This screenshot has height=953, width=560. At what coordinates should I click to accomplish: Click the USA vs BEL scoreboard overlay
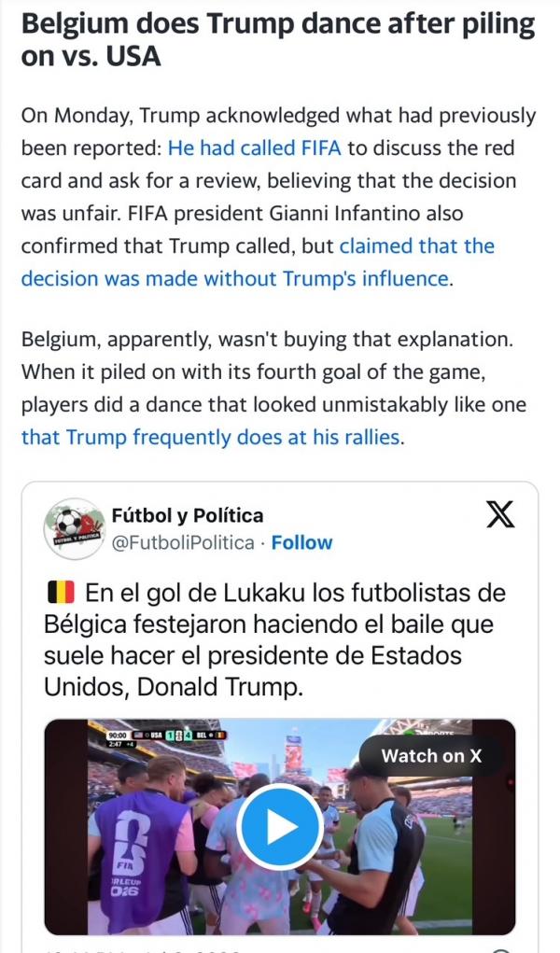pyautogui.click(x=167, y=735)
